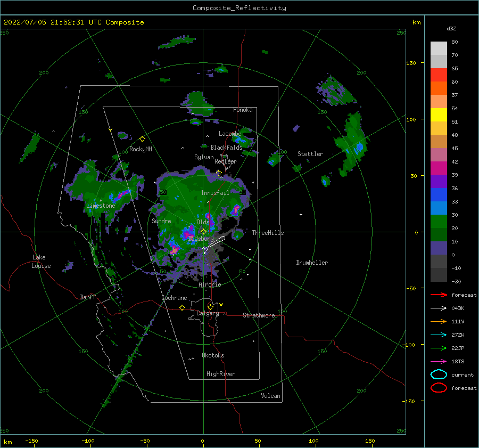Viewport: 479px width, 448px height.
Task: Click the Composite_Reflectivity title
Action: tap(239, 8)
